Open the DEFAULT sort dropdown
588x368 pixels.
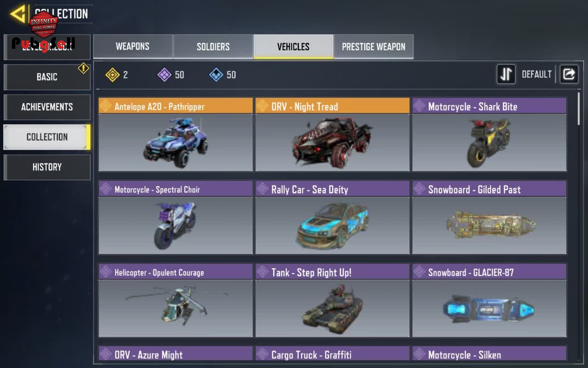pos(537,75)
